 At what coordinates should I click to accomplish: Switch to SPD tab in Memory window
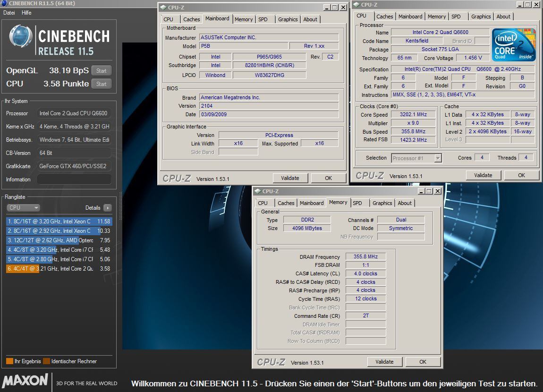point(357,203)
